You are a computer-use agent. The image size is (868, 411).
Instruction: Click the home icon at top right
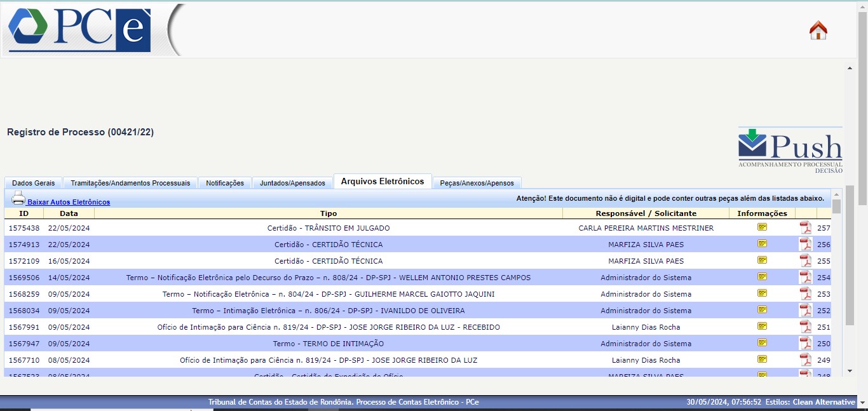(818, 30)
